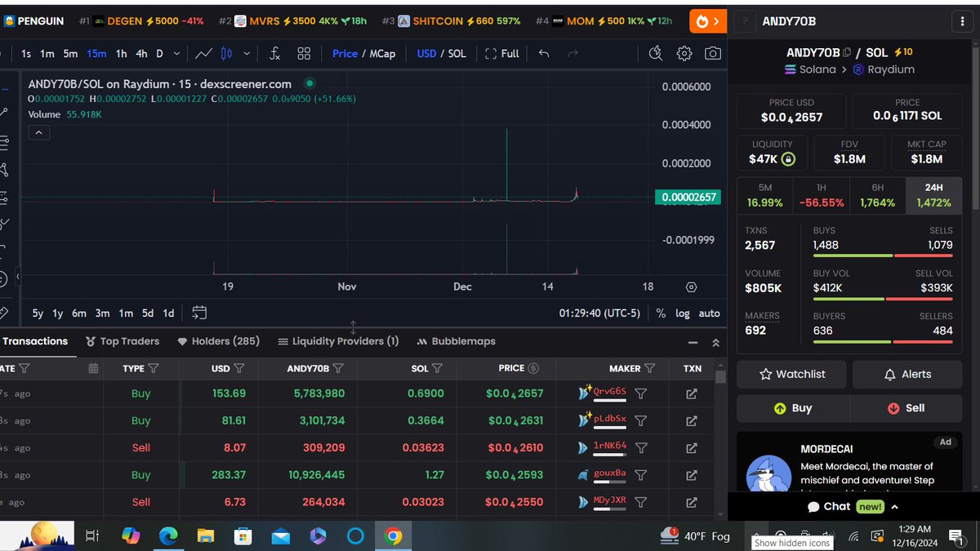Screen dimensions: 980x551
Task: Select the 5M stats tab
Action: pos(765,196)
